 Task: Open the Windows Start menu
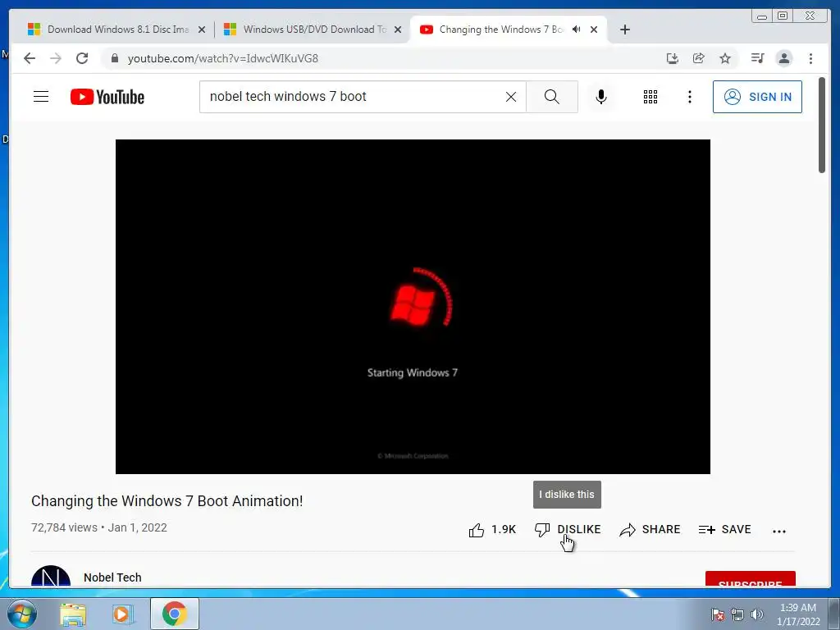[22, 614]
